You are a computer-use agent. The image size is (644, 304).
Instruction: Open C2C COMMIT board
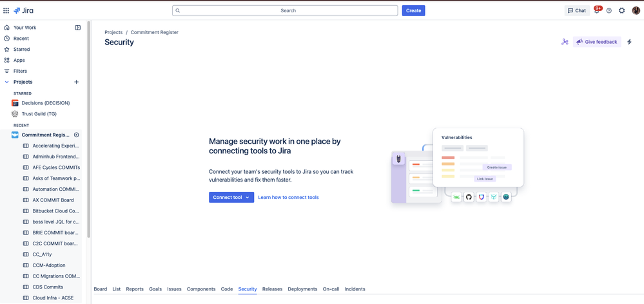coord(55,243)
